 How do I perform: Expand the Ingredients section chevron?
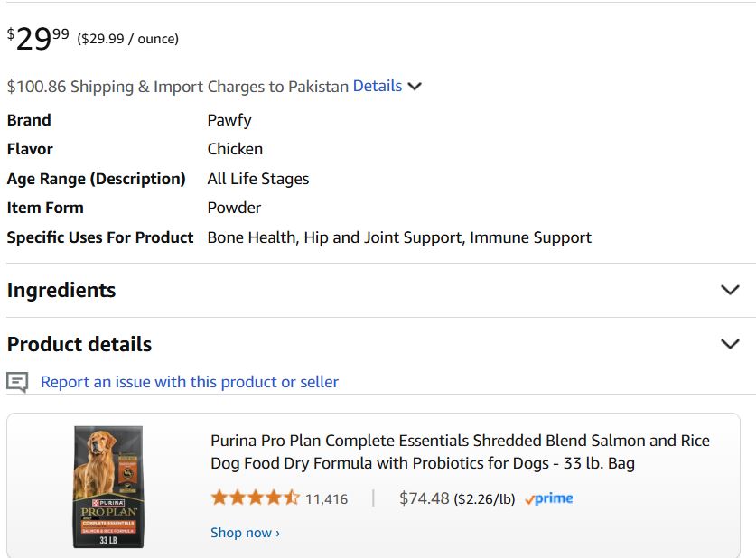click(730, 290)
